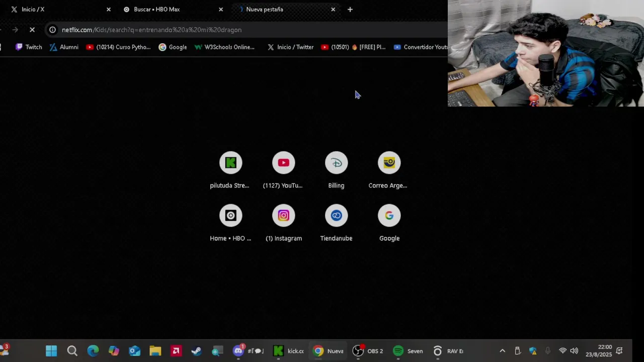Open the Home • HBO Max shortcut

pyautogui.click(x=230, y=223)
